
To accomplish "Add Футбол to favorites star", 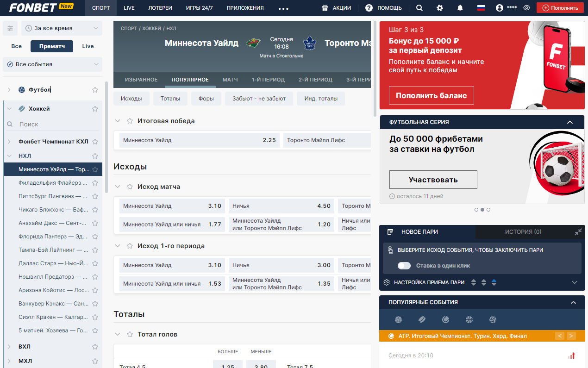I will 95,90.
